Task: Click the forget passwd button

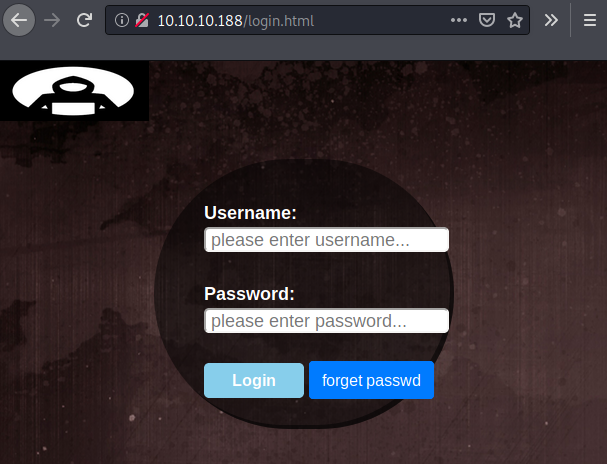Action: tap(371, 381)
